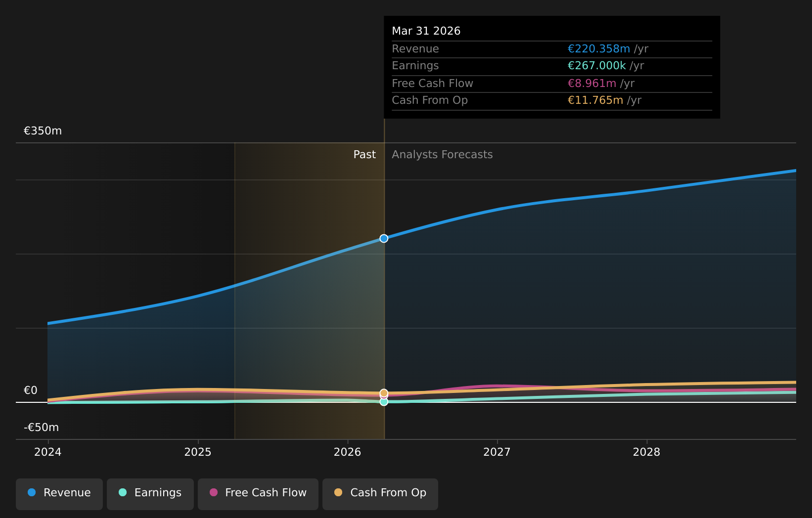Toggle Free Cash Flow legend button
The image size is (812, 518).
coord(258,494)
